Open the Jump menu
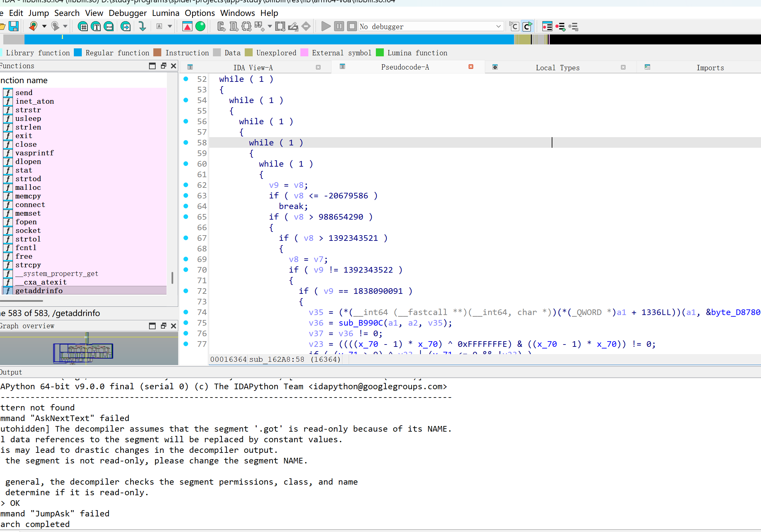The width and height of the screenshot is (761, 532). 39,13
